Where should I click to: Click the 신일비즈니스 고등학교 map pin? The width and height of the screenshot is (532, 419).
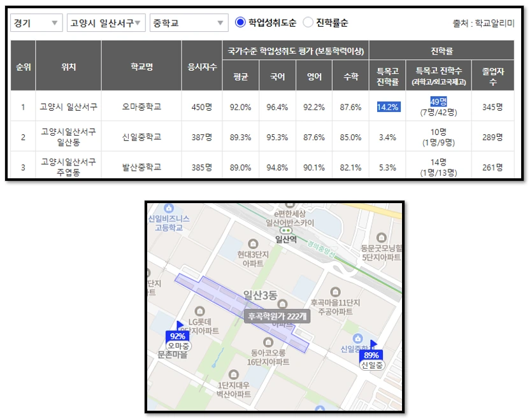[x=169, y=208]
